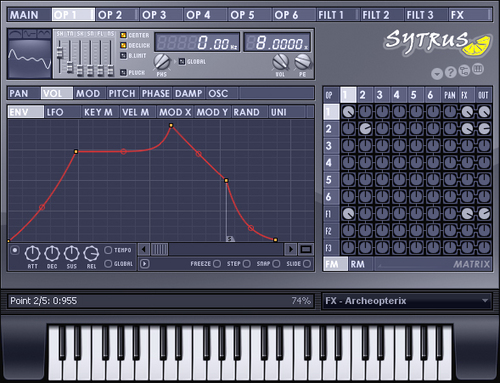Image resolution: width=500 pixels, height=383 pixels.
Task: Click the PE knob
Action: tap(303, 62)
